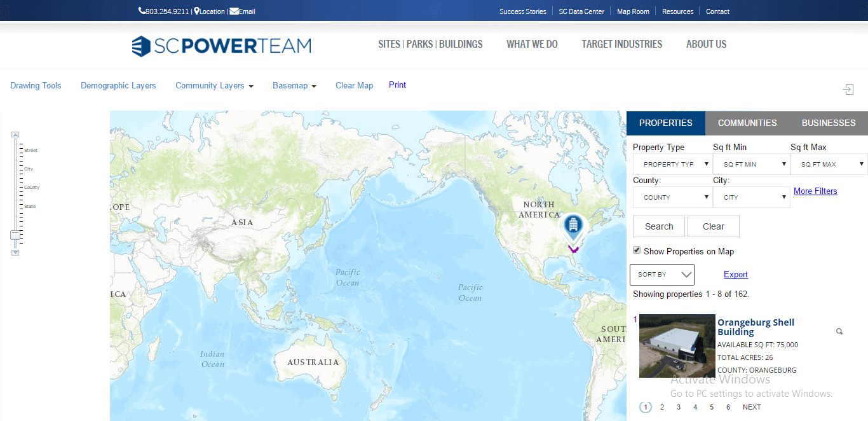Image resolution: width=868 pixels, height=421 pixels.
Task: Switch to the Communities tab
Action: 747,123
